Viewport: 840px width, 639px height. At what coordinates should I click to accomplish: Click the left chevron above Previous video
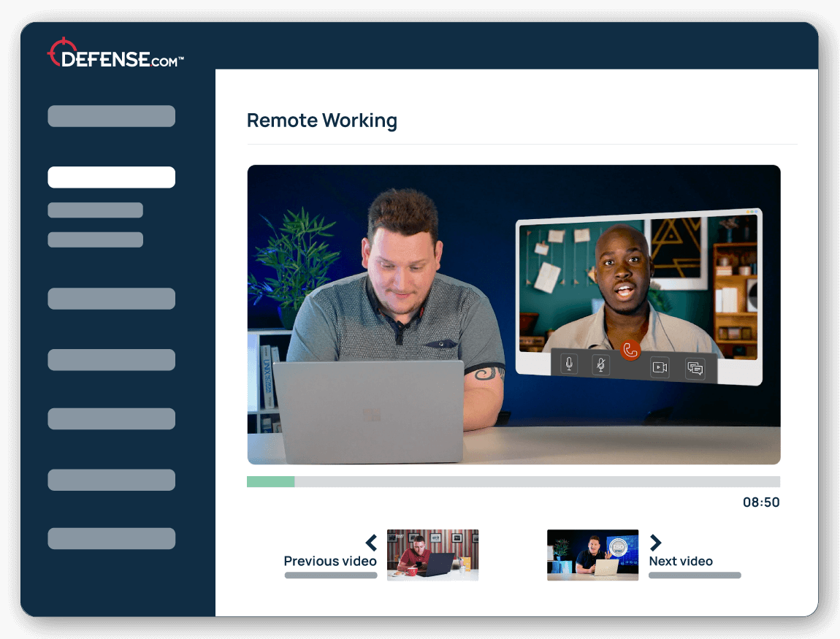tap(371, 543)
